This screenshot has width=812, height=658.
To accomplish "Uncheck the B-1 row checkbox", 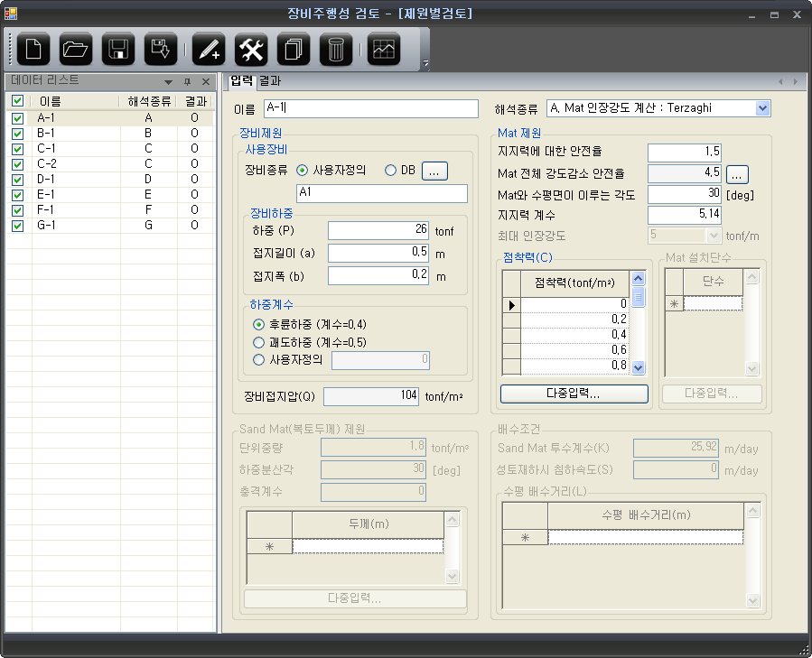I will click(x=17, y=134).
